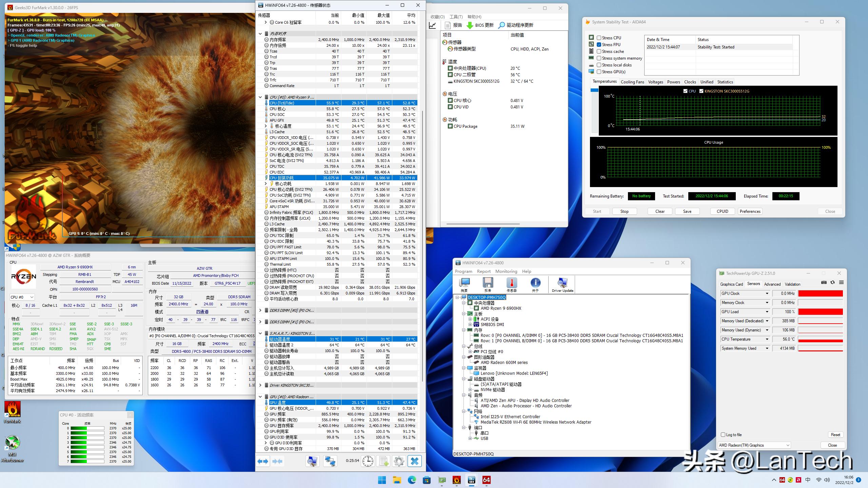Switch to the Cooling Fans tab
868x488 pixels.
[x=632, y=82]
